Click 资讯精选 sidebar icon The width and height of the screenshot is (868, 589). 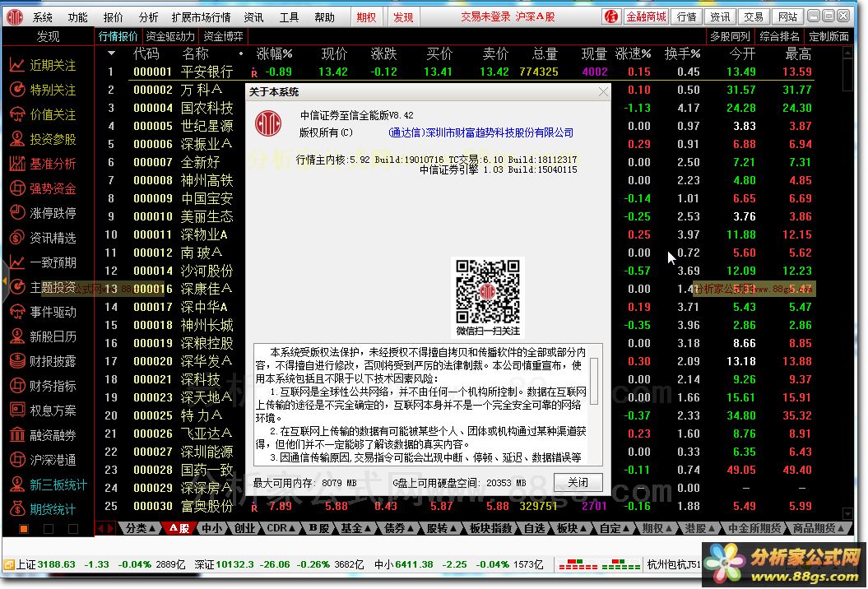[x=16, y=238]
